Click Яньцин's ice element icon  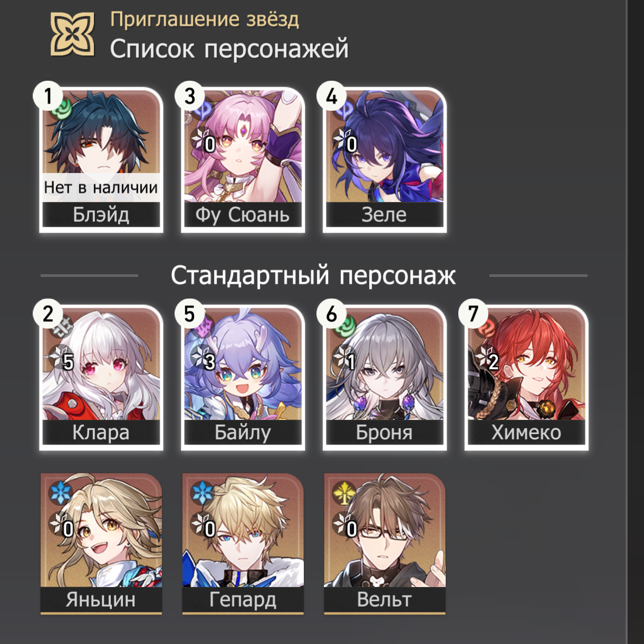[x=60, y=493]
